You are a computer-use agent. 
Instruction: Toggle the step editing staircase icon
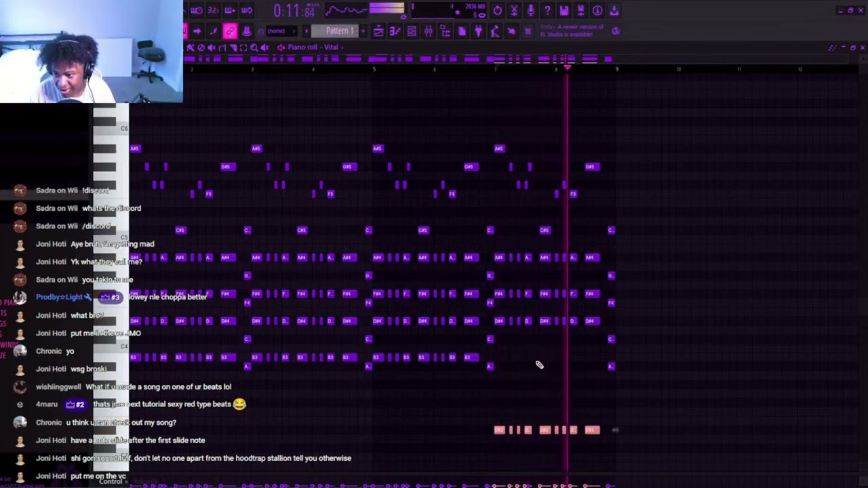(213, 31)
